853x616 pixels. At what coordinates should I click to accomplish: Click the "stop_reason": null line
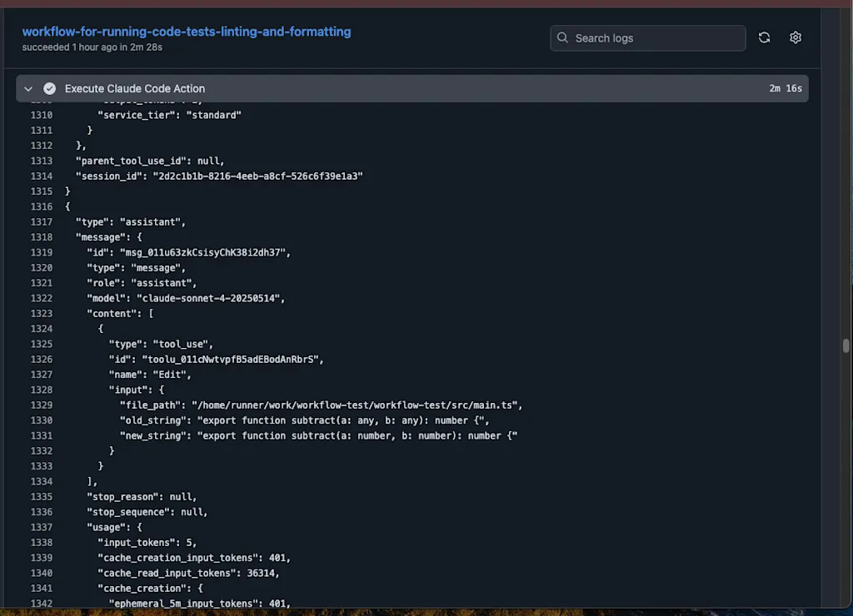point(142,497)
